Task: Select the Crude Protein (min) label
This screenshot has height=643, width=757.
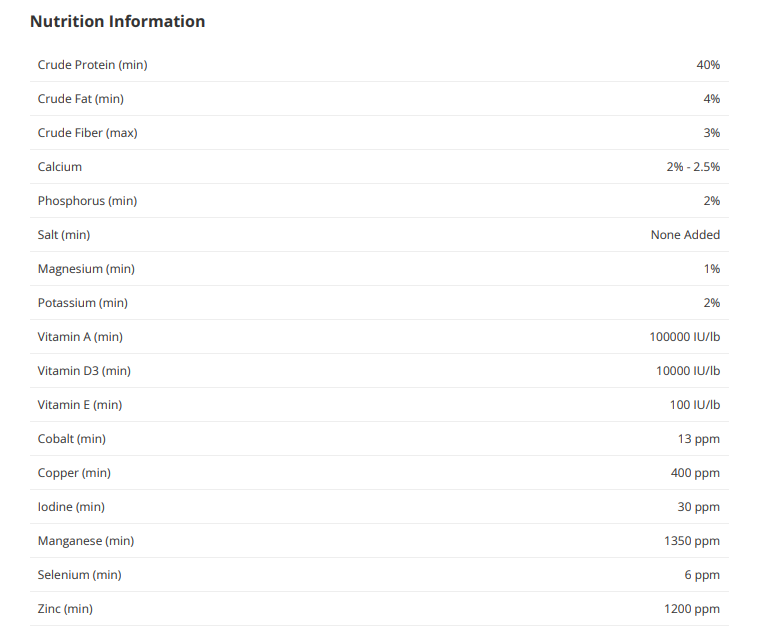Action: (93, 65)
